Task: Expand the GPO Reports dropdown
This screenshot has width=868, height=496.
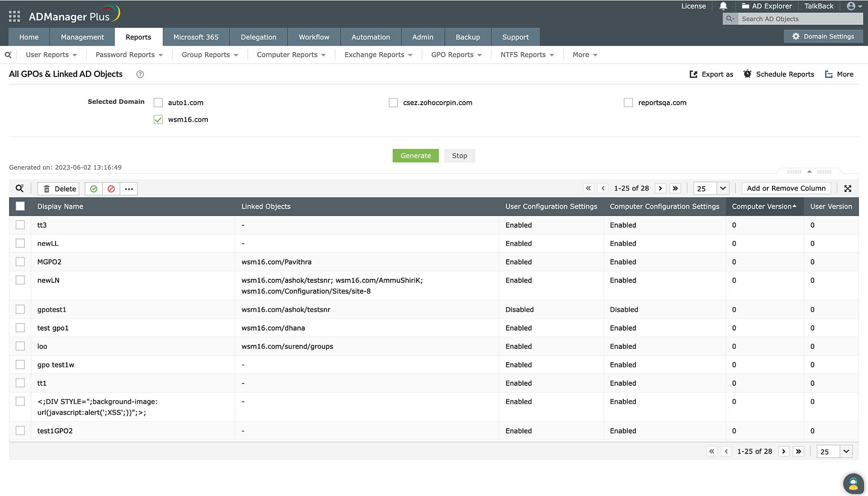Action: click(x=456, y=55)
